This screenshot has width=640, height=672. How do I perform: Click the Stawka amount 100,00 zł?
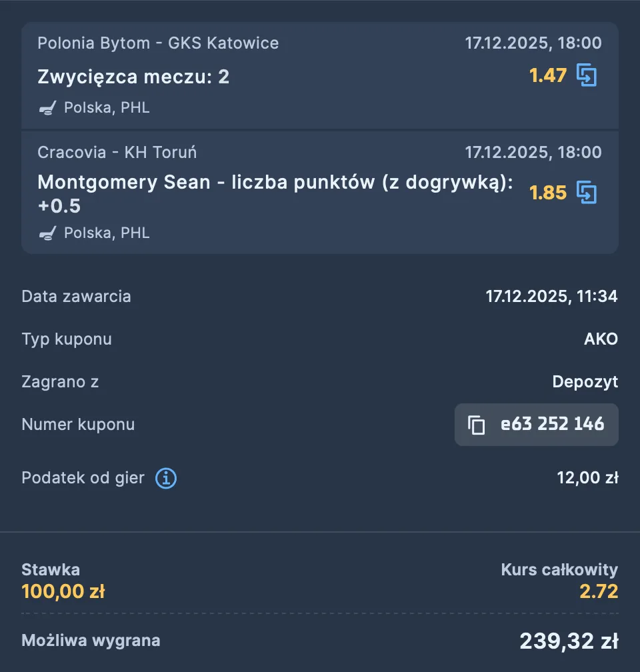tap(63, 591)
